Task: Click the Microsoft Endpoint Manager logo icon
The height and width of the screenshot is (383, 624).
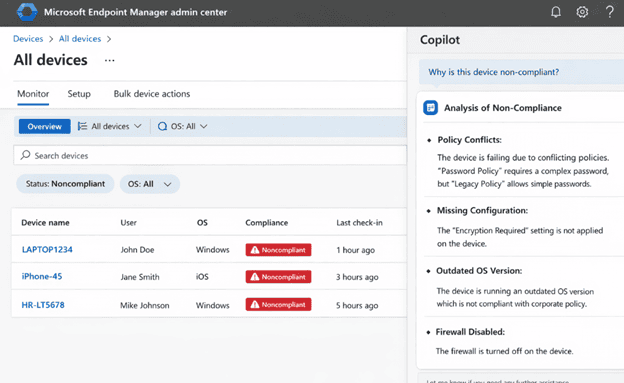Action: click(x=27, y=12)
